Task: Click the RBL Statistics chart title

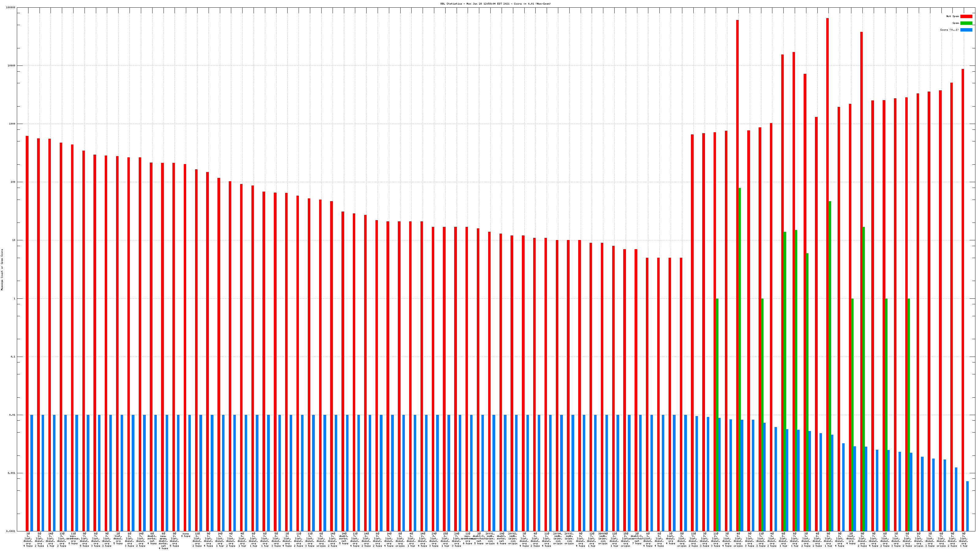Action: coord(495,4)
